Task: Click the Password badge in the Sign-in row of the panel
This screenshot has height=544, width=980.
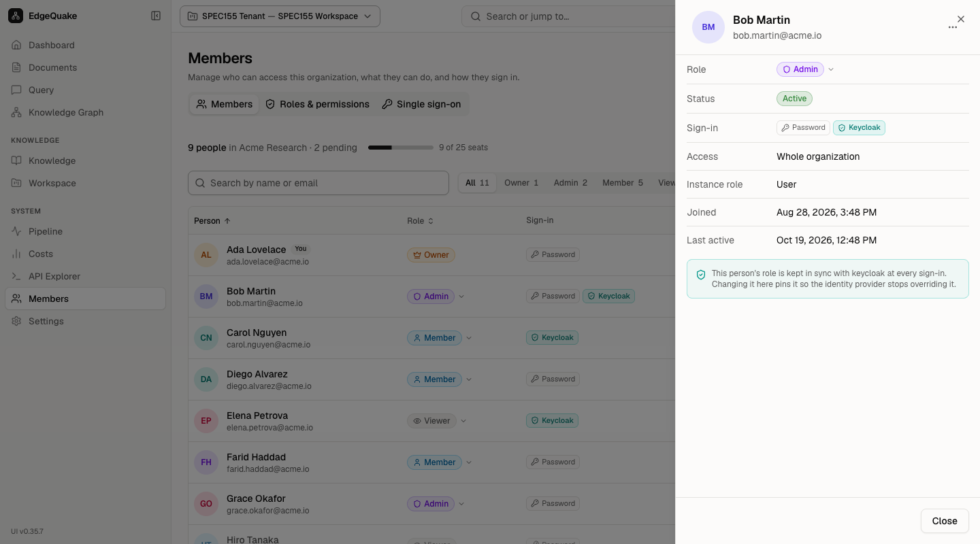Action: (x=803, y=128)
